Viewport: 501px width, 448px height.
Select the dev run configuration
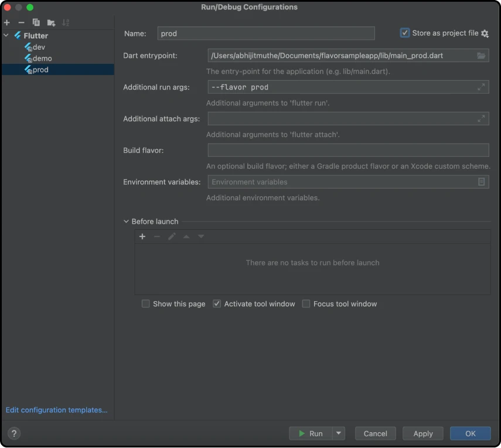[38, 47]
